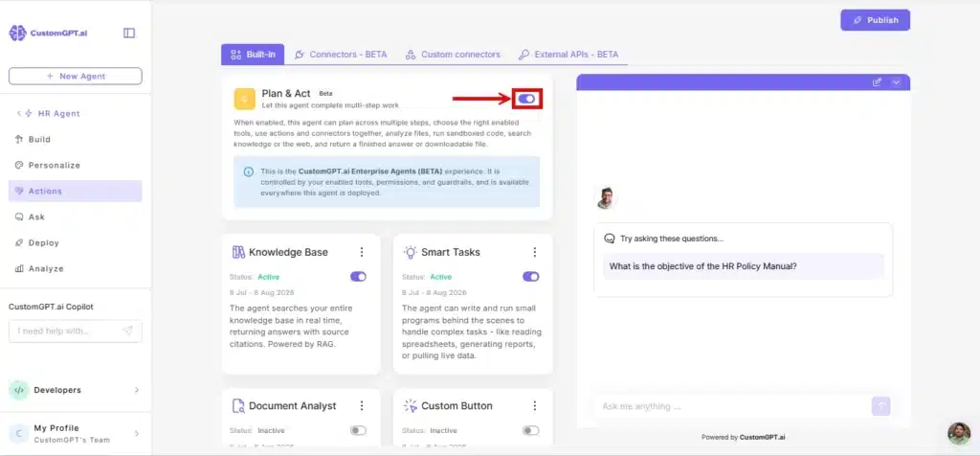The height and width of the screenshot is (456, 980).
Task: Collapse the sidebar with panel icon
Action: coord(129,33)
